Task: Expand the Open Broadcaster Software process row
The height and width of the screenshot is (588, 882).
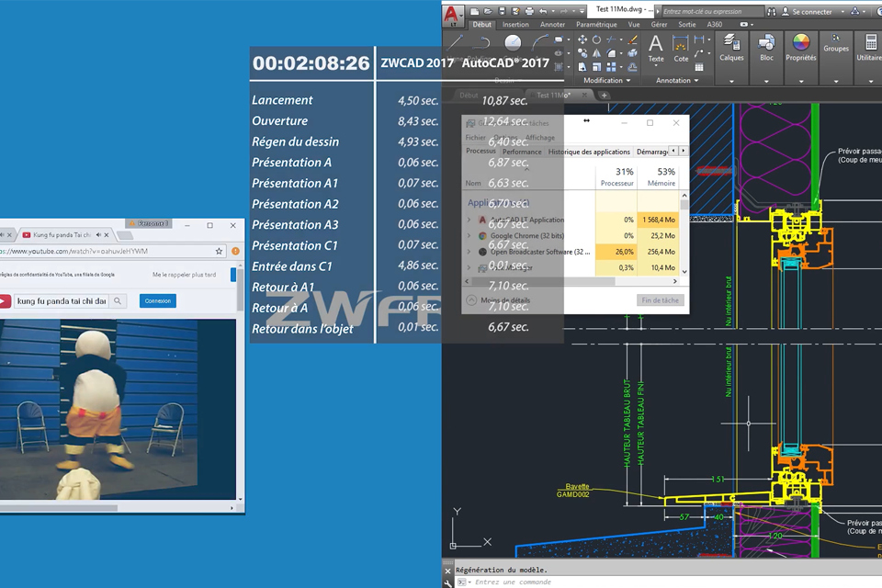Action: click(469, 252)
